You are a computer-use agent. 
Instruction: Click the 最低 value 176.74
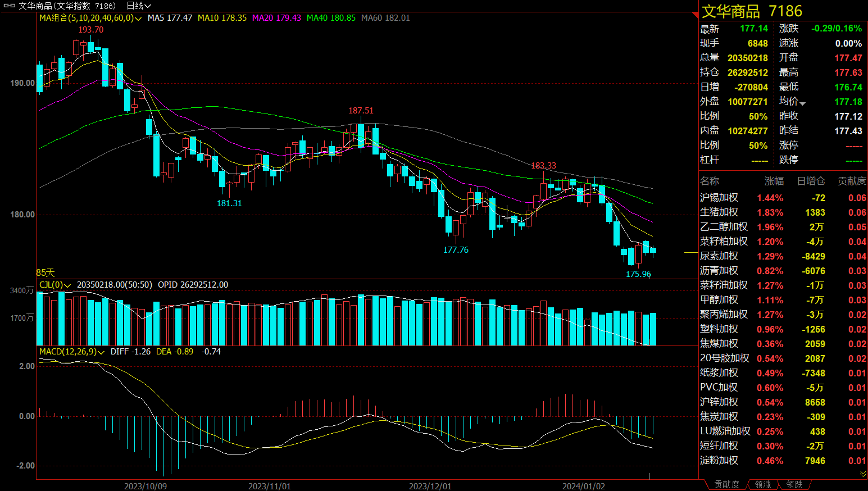click(848, 87)
